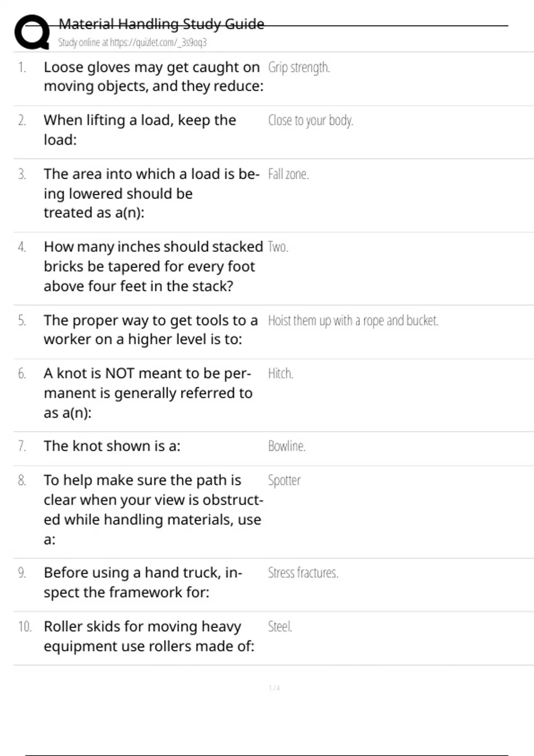Click the 'Hoist them up with a rope and bucket' answer
This screenshot has width=534, height=756.
click(353, 321)
